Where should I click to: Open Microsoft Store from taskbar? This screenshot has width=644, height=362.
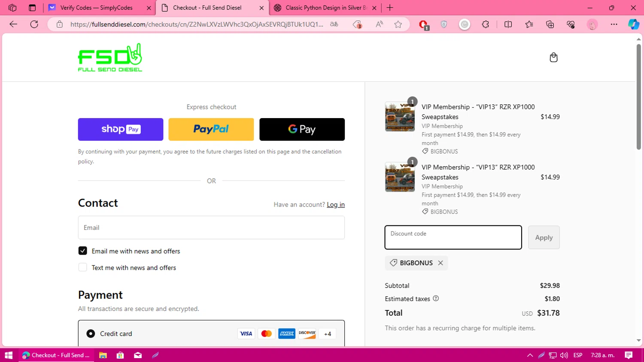point(120,355)
